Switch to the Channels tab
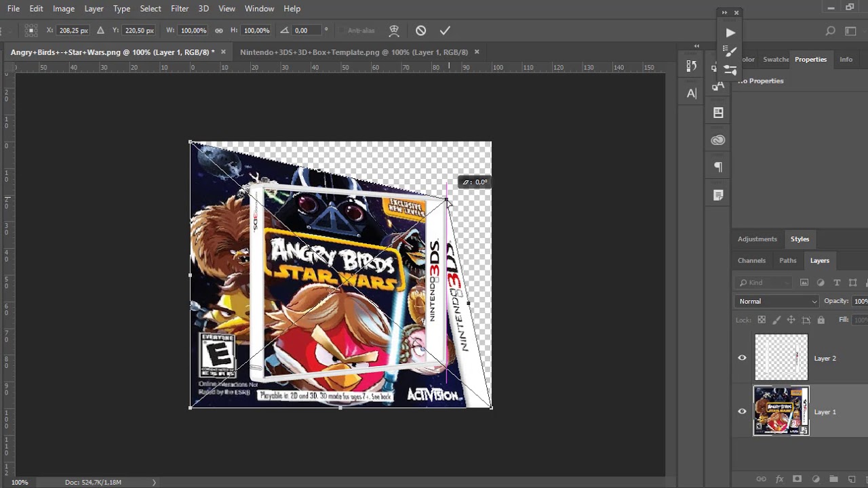Screen dimensions: 868x488 (x=751, y=260)
